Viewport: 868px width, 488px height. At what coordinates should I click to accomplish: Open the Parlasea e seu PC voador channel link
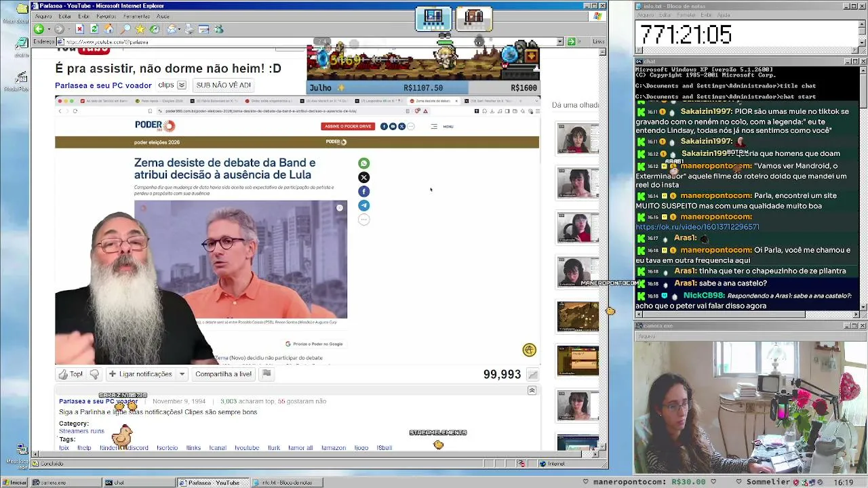pyautogui.click(x=103, y=85)
